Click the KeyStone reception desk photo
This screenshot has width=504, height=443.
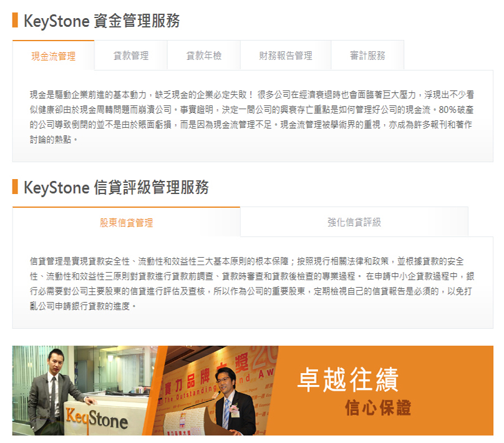pos(85,391)
